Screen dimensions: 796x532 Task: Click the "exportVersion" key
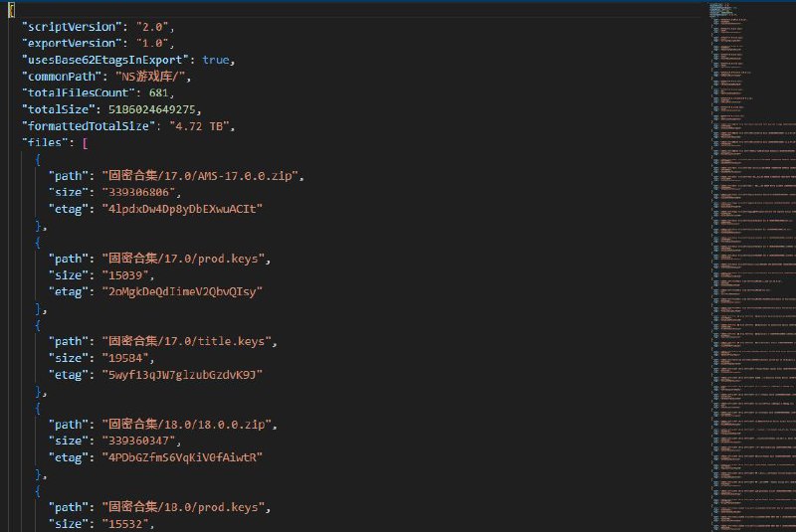pyautogui.click(x=70, y=43)
